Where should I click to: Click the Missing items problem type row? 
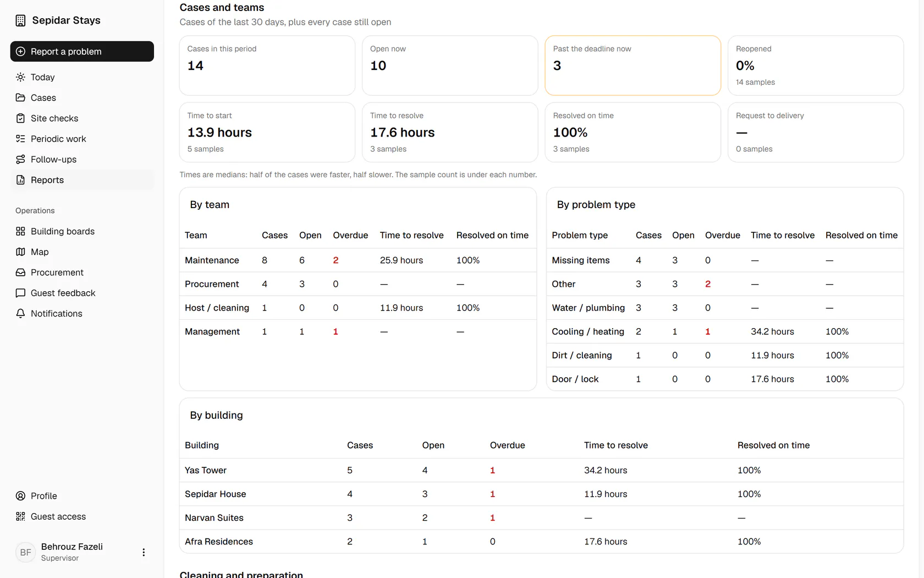725,260
